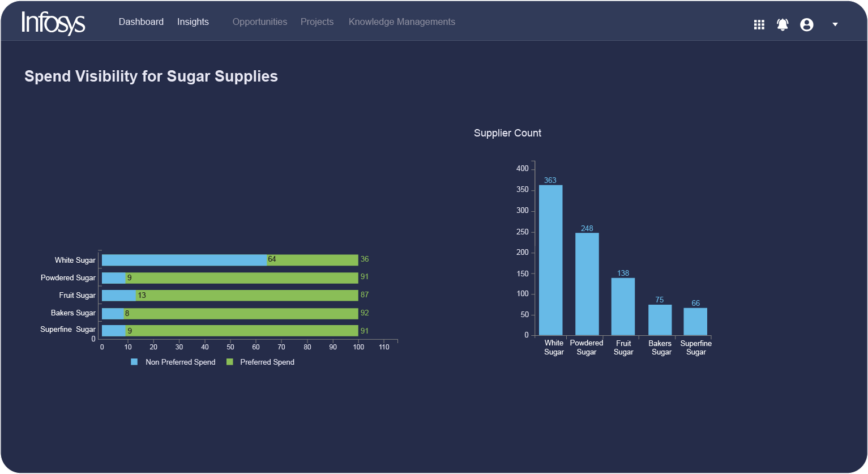Select the Powdered Sugar supplier count bar

click(x=587, y=284)
